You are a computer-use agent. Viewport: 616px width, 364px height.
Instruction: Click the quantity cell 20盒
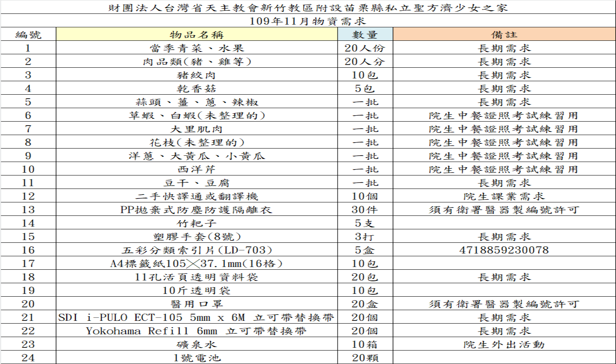point(365,304)
